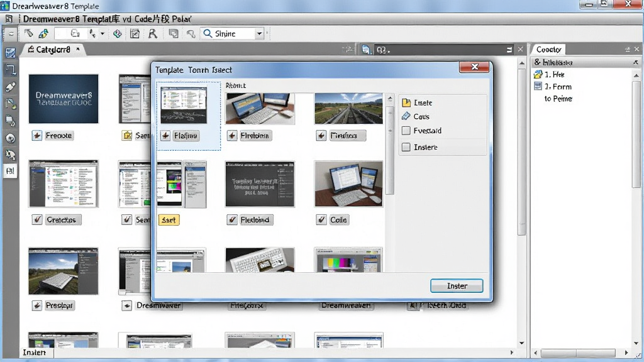Open the options menu icon in the dark header
The height and width of the screenshot is (362, 644).
tap(509, 50)
